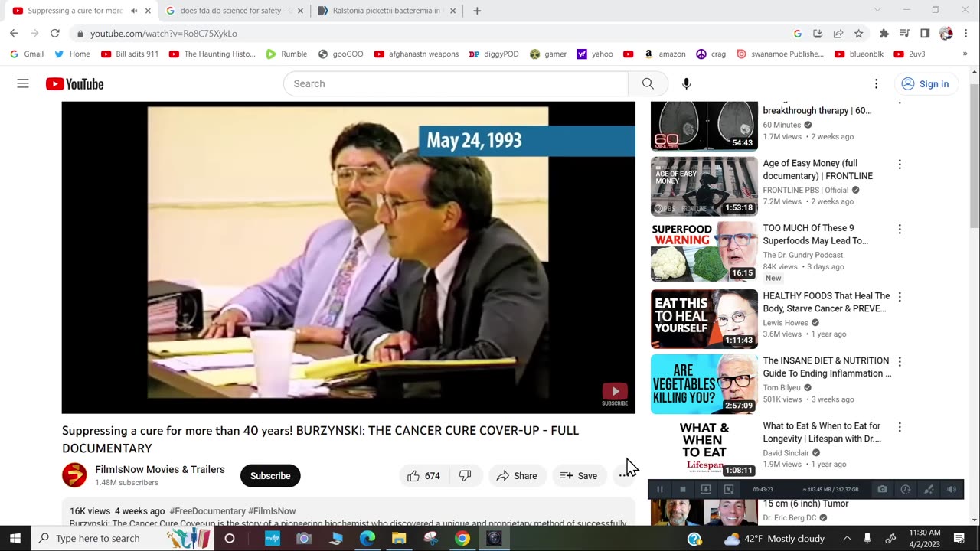Open the media control playlist icon
Screen dimensions: 980x551
point(904,33)
